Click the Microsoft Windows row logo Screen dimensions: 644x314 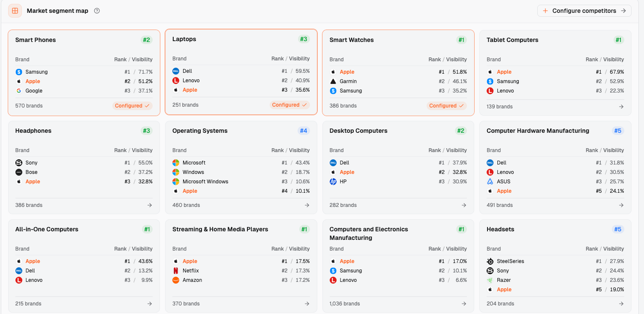176,182
